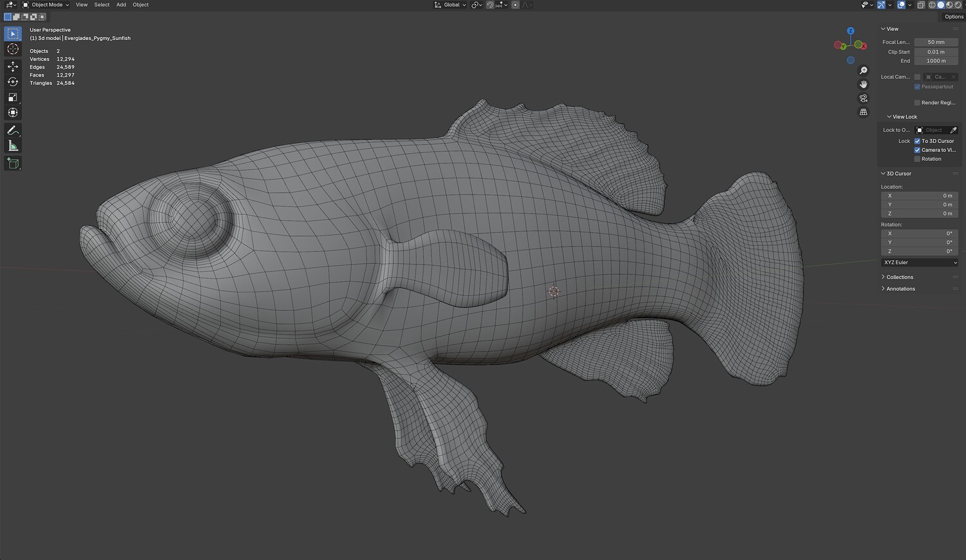Image resolution: width=966 pixels, height=560 pixels.
Task: Enable the Local Camera checkbox
Action: coord(917,77)
